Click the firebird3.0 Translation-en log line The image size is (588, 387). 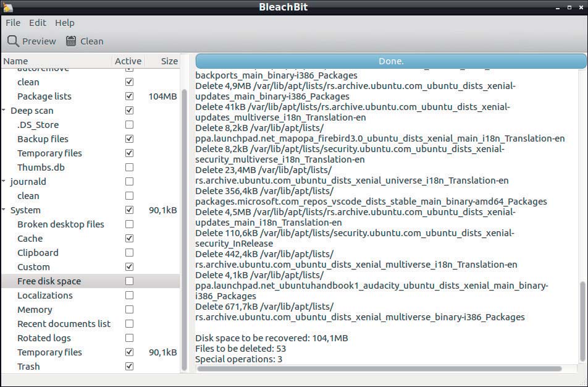(x=380, y=138)
